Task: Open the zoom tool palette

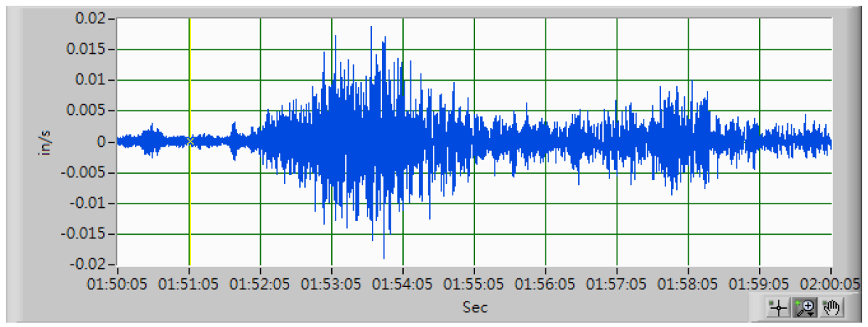Action: coord(803,307)
